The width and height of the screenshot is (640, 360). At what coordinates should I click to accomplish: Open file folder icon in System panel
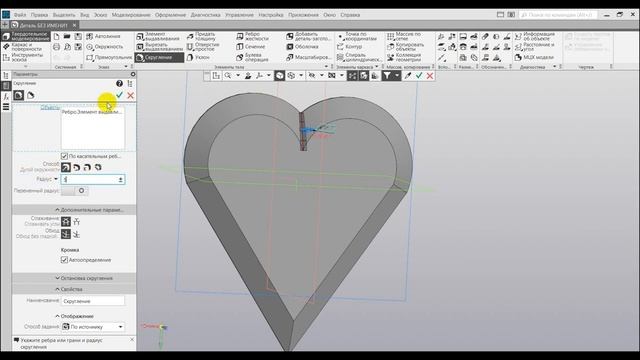coord(67,36)
